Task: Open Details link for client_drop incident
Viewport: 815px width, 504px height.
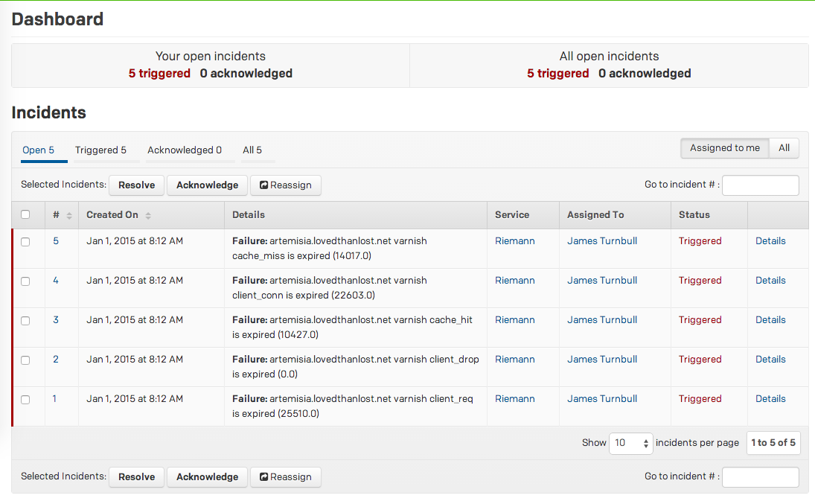Action: 770,360
